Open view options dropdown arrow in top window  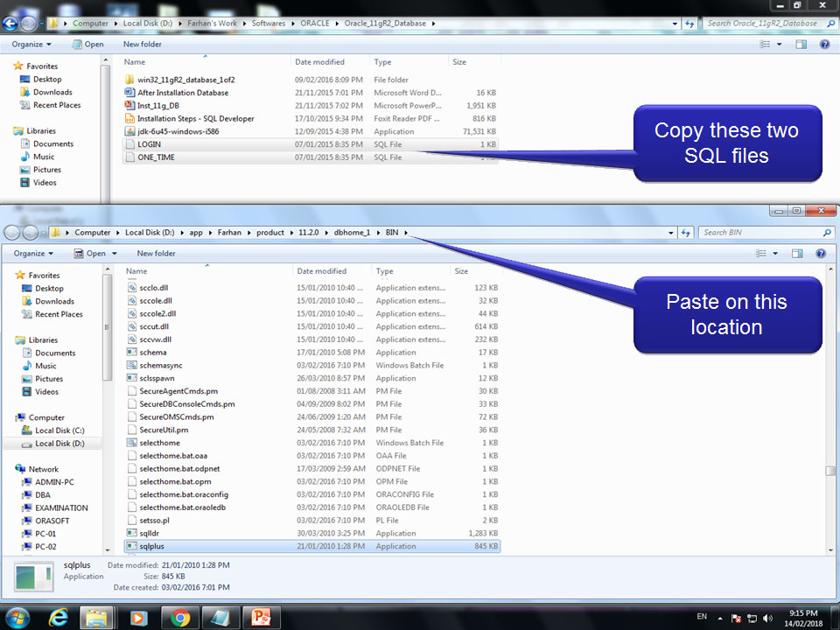coord(779,45)
